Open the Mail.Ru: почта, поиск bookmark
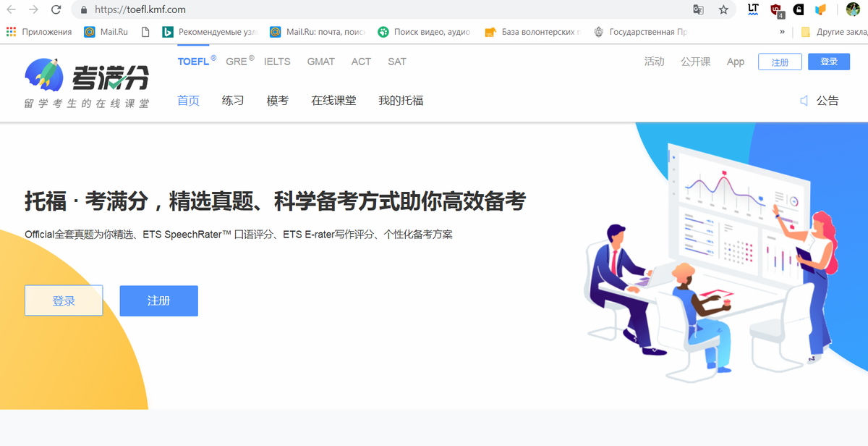 (x=318, y=32)
